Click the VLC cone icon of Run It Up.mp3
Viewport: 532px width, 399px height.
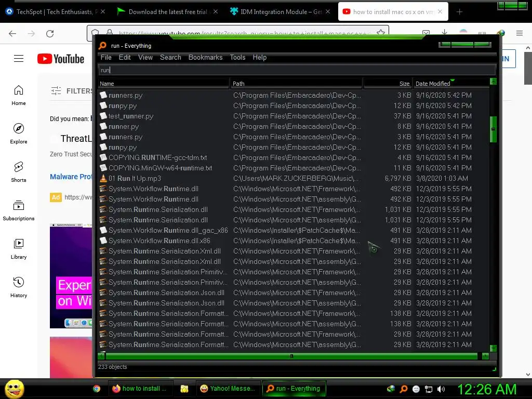pos(103,178)
